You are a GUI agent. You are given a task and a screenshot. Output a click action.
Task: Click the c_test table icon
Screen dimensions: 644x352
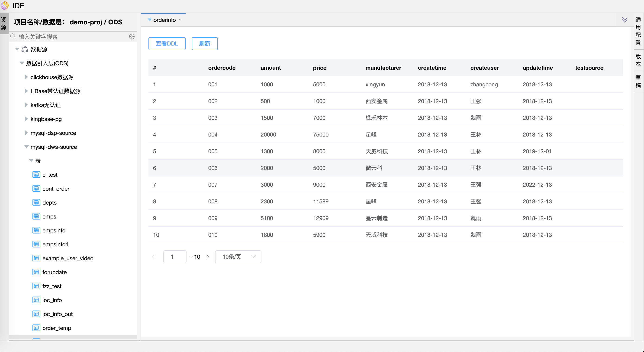coord(36,175)
